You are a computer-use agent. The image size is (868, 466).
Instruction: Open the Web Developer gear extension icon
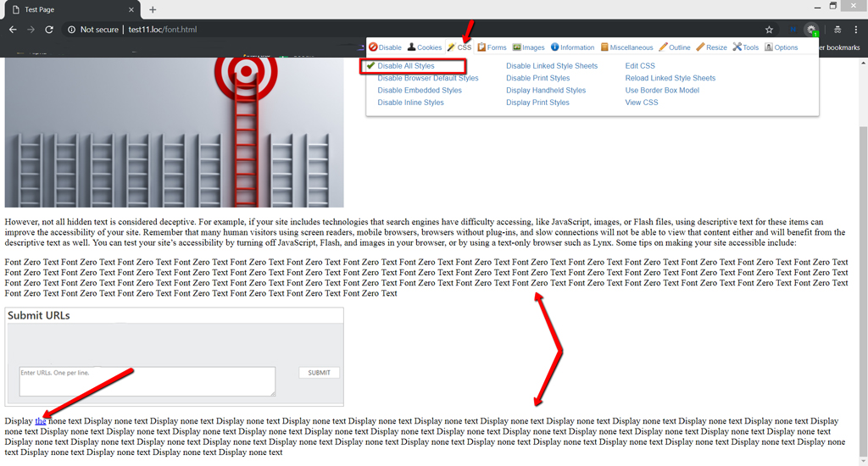tap(811, 30)
